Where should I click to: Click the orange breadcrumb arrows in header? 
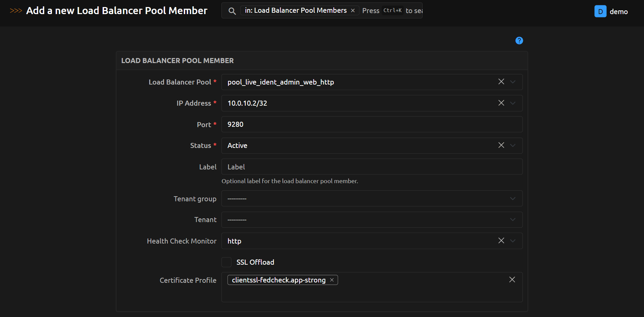pos(16,11)
